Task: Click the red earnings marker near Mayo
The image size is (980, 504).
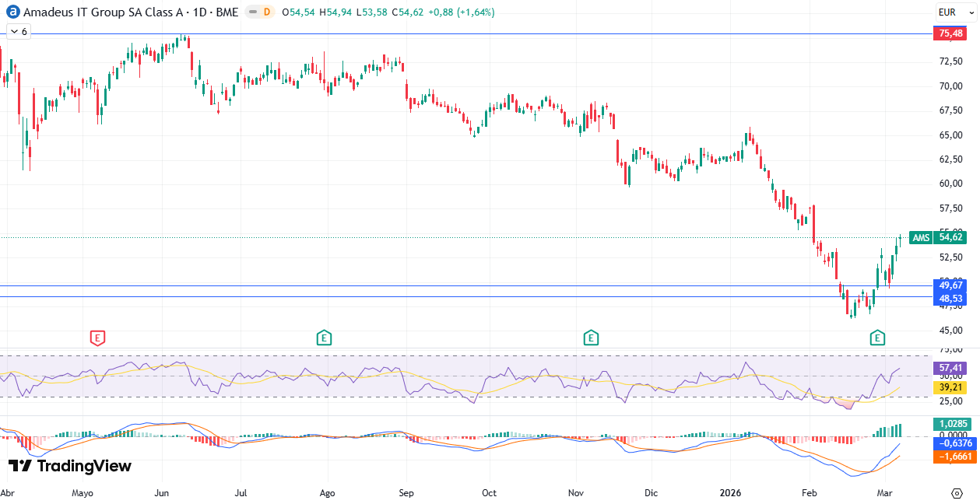Action: (x=97, y=338)
